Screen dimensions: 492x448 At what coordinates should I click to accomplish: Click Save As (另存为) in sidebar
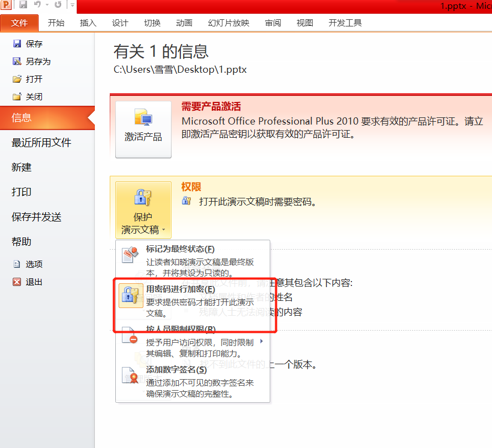(38, 62)
